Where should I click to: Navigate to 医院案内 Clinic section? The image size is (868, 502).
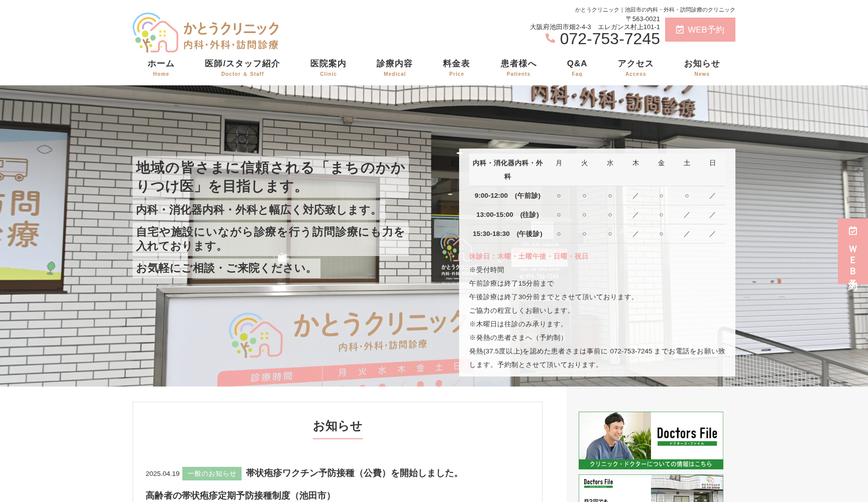(329, 68)
